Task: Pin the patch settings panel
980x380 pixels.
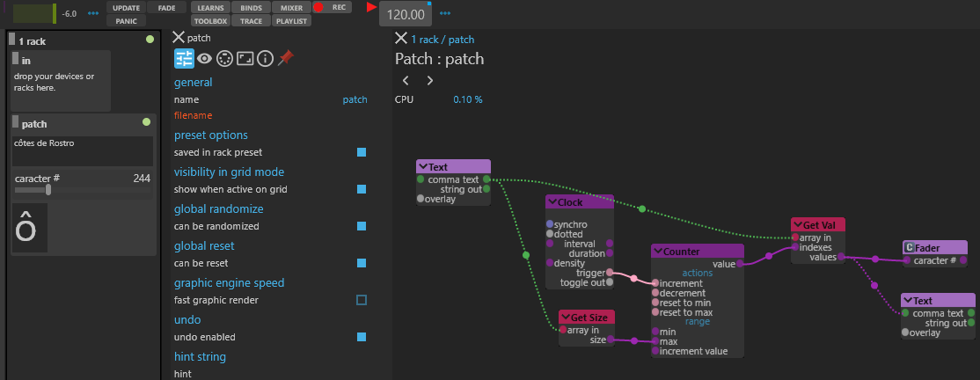Action: coord(285,58)
